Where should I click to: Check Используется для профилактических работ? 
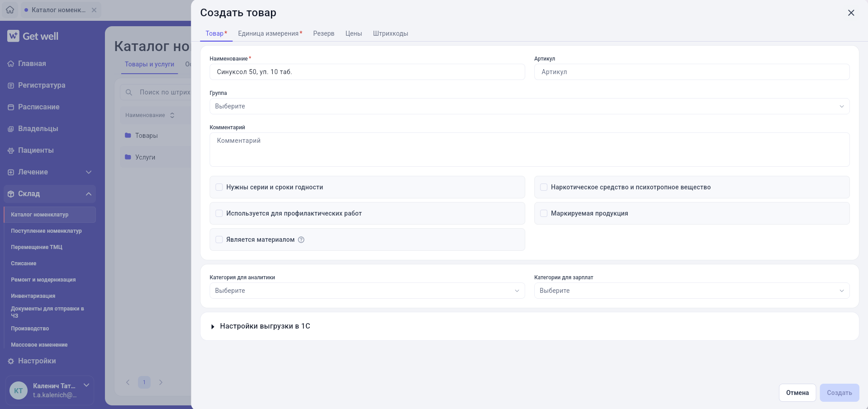click(219, 213)
